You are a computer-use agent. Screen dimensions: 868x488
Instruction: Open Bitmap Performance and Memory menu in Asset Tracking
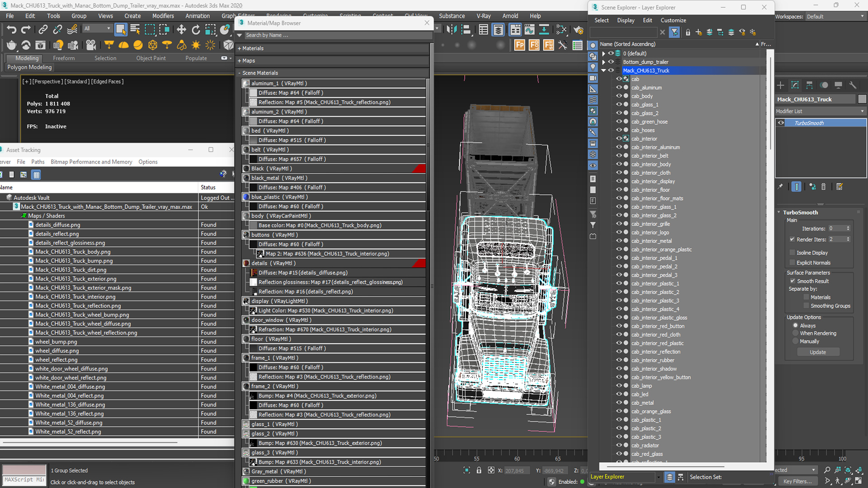pyautogui.click(x=91, y=162)
